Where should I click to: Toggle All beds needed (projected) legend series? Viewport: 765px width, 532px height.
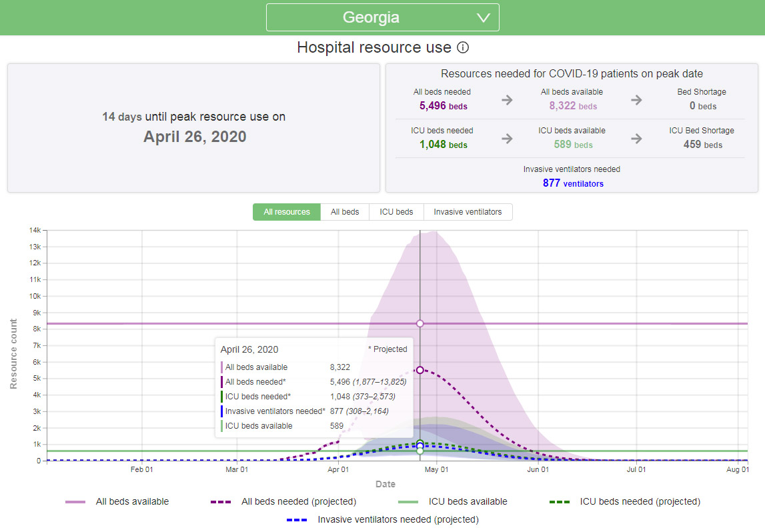[298, 501]
